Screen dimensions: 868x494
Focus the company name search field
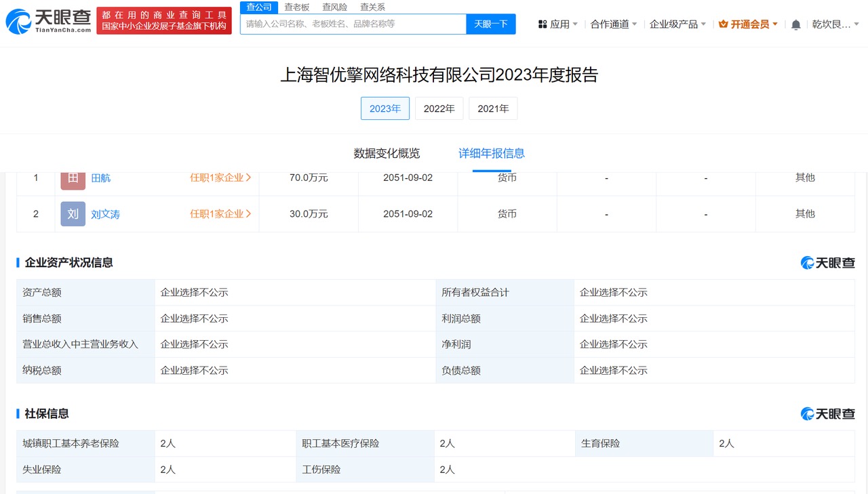click(353, 24)
